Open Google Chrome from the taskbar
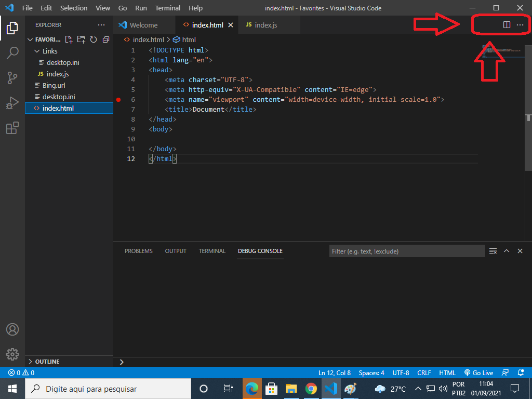This screenshot has width=532, height=399. [311, 389]
